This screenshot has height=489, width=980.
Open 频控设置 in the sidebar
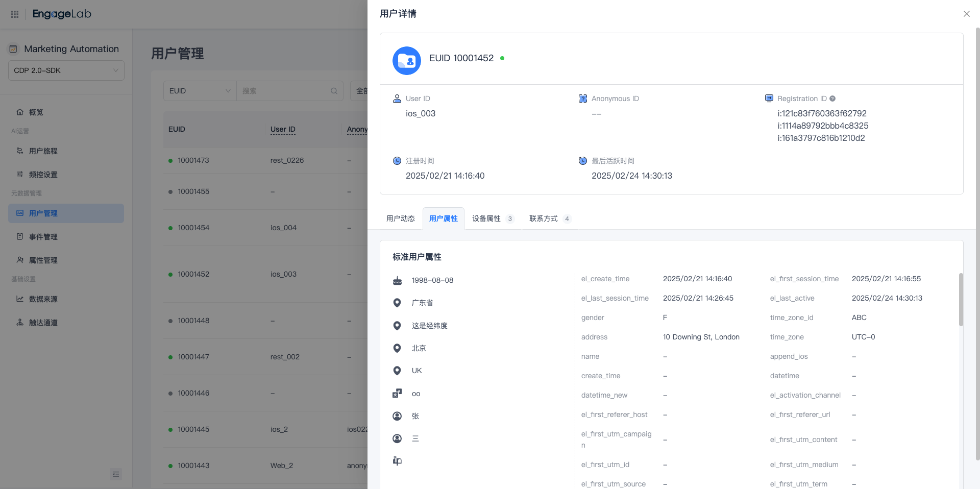66,175
